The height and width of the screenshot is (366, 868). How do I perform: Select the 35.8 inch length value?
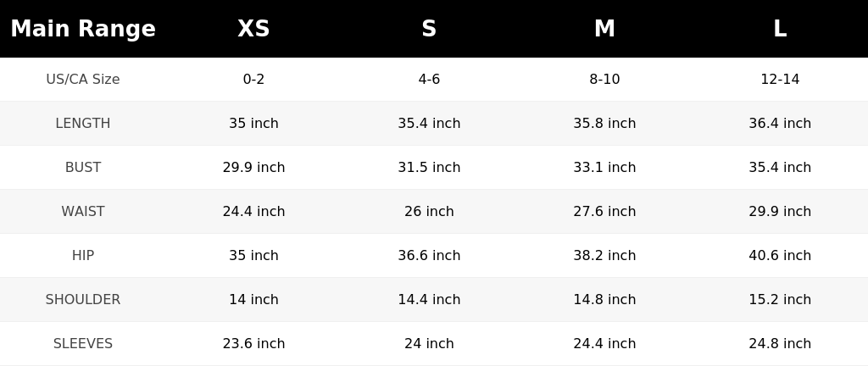[604, 124]
